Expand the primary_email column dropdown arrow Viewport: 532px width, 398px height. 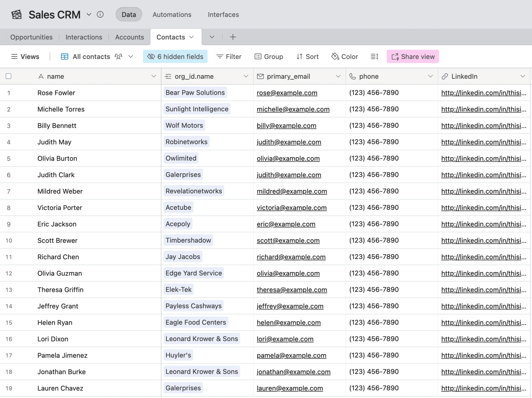pos(338,76)
